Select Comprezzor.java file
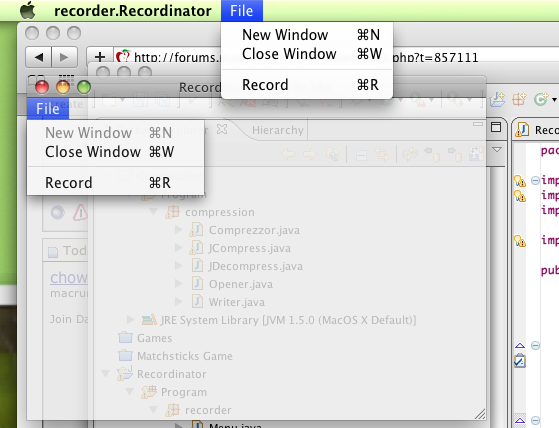 point(245,230)
